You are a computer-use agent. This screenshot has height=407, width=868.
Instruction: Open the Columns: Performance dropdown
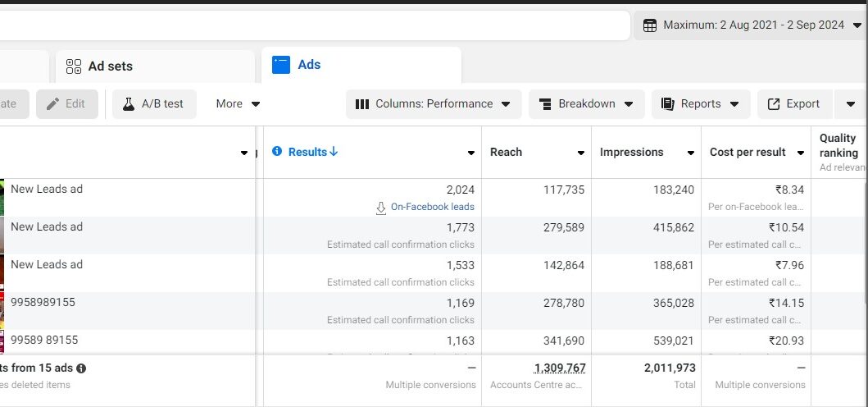pyautogui.click(x=433, y=104)
